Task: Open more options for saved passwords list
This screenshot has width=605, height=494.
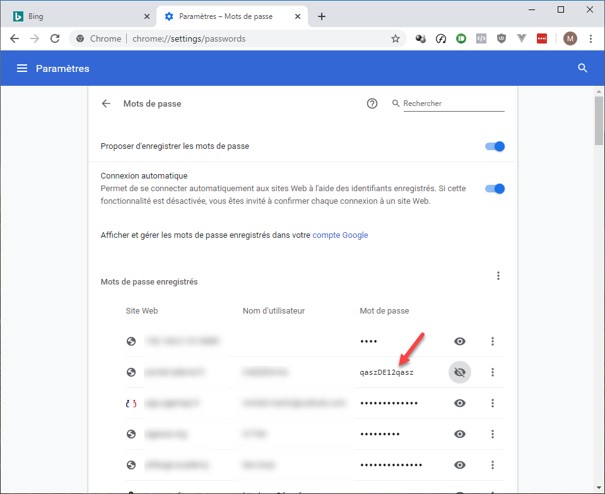Action: (498, 276)
